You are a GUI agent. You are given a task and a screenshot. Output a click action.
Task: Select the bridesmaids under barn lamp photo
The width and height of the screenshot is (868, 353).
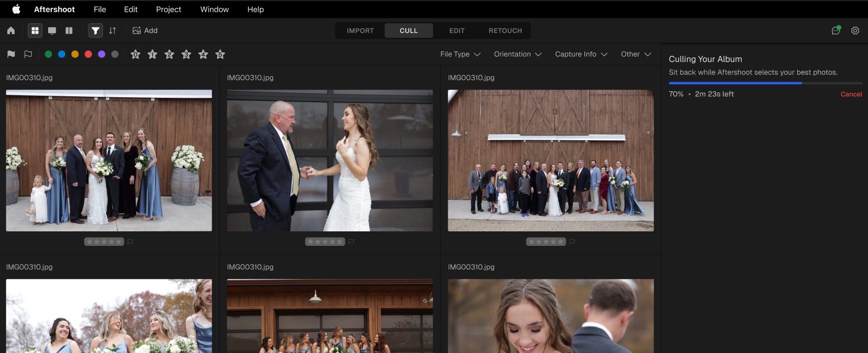(330, 316)
